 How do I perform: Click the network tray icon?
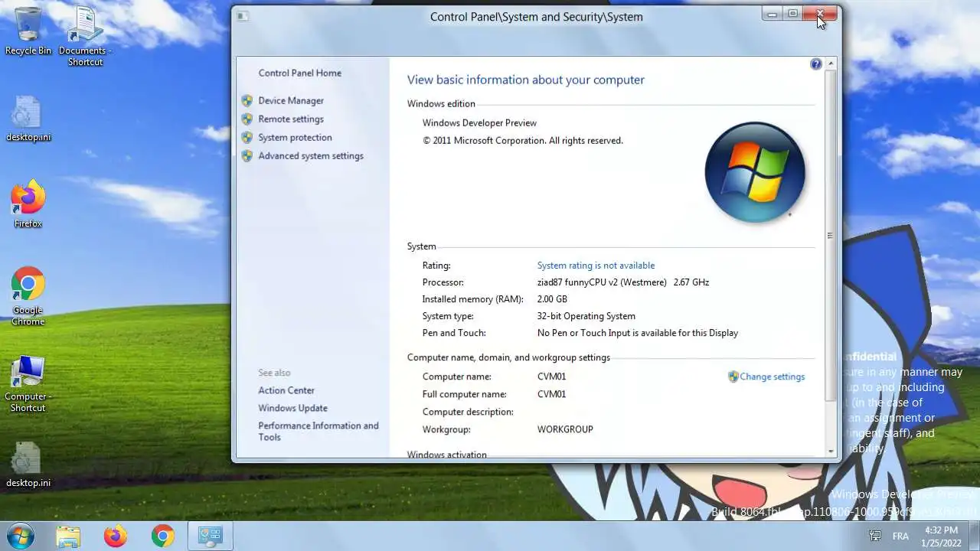click(x=874, y=536)
